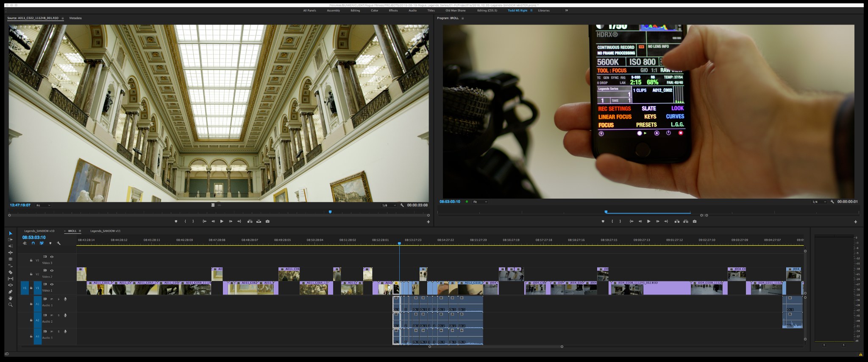Hide the Video 2 track output eye

coord(52,270)
